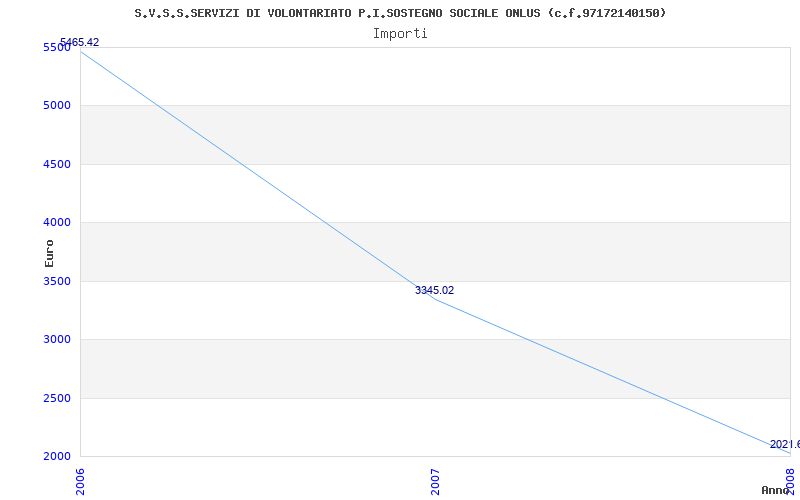Click the y-axis tick 5500
The height and width of the screenshot is (500, 800).
[x=56, y=47]
